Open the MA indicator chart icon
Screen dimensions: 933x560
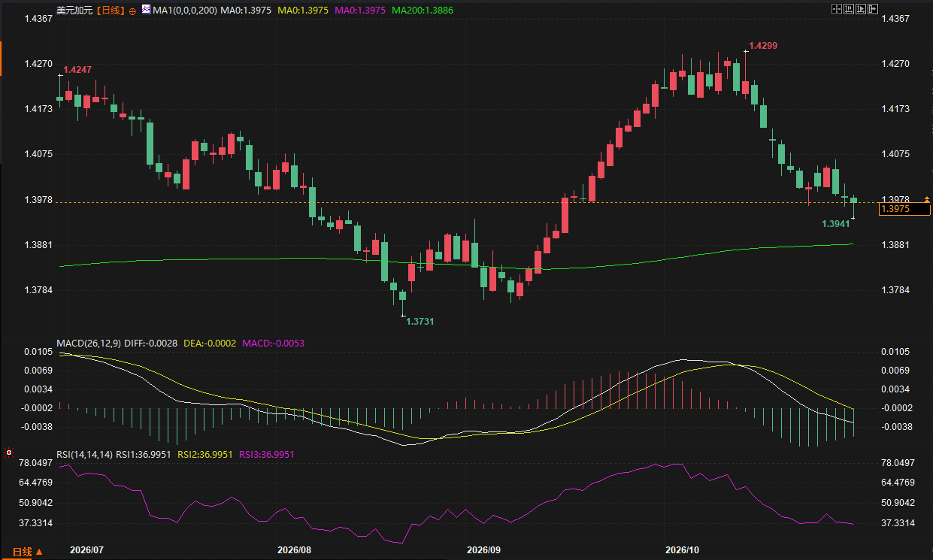[146, 10]
